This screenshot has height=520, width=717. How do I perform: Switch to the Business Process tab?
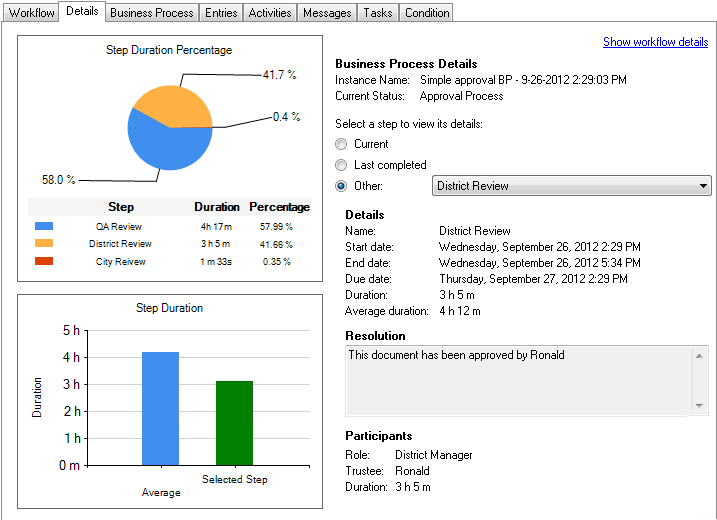tap(152, 13)
